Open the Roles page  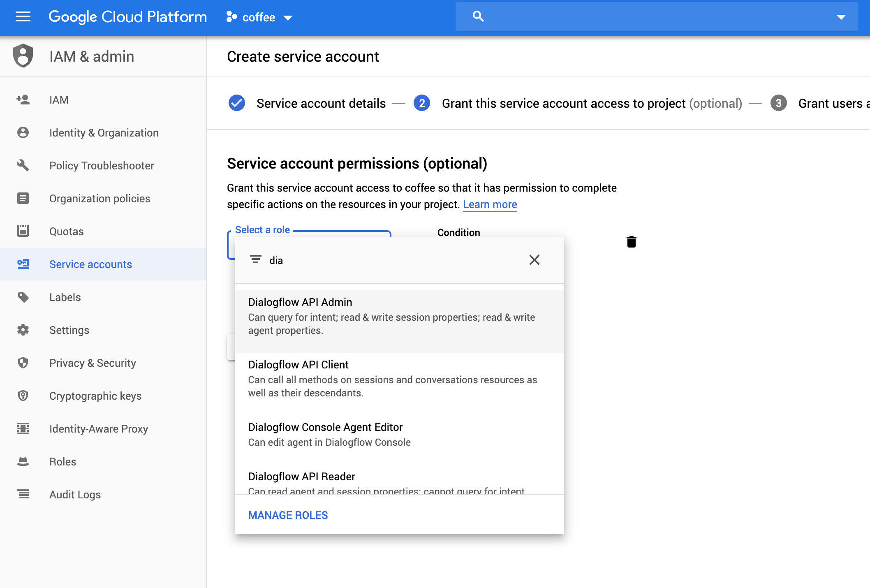[103, 461]
